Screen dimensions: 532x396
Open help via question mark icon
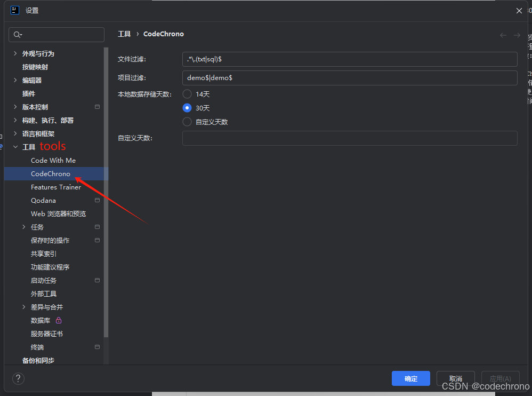click(18, 378)
